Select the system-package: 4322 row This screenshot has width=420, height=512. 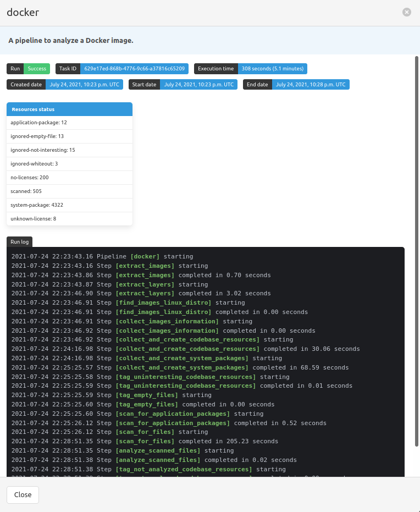(69, 205)
